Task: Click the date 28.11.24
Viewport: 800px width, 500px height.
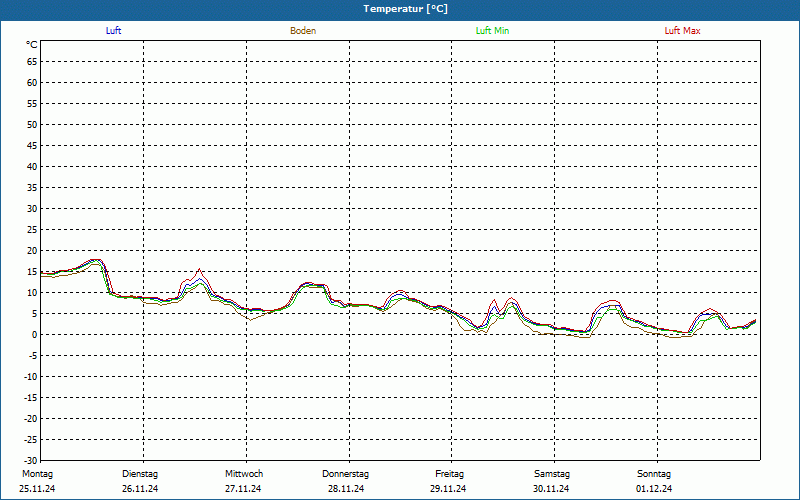Action: (346, 489)
